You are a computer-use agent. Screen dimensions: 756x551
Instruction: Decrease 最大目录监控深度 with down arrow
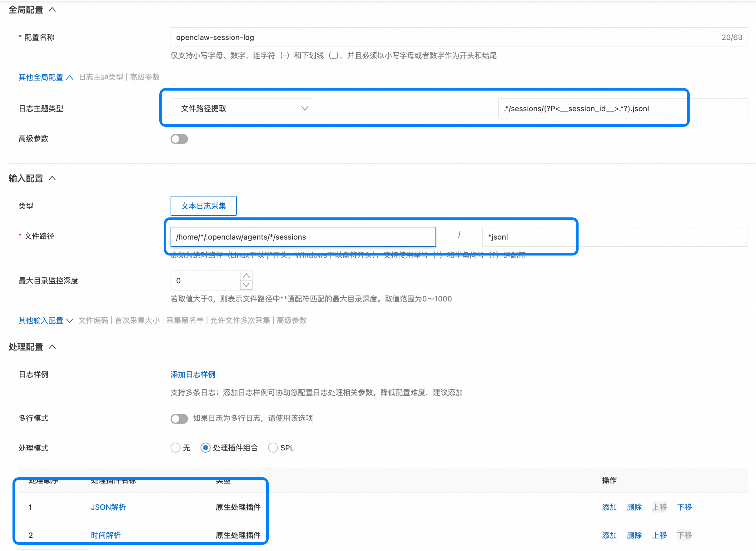(246, 285)
